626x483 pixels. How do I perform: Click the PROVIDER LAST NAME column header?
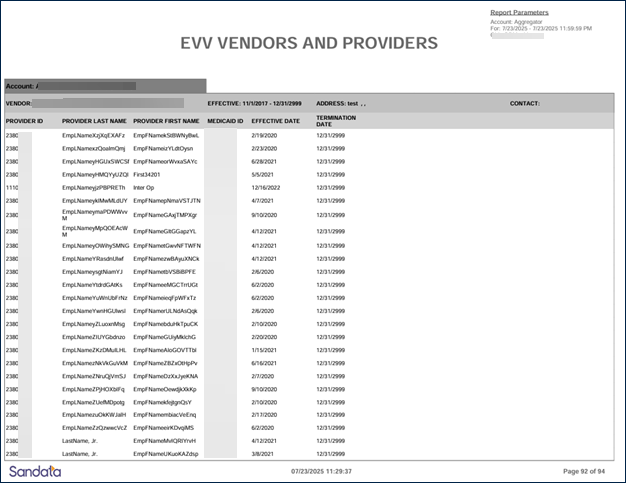(94, 120)
